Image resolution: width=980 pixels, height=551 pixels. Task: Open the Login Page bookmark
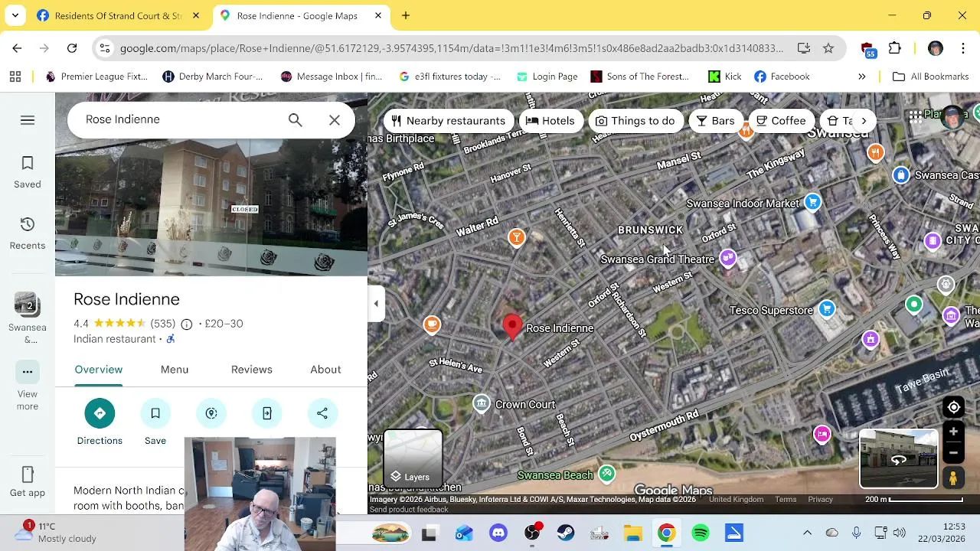pyautogui.click(x=547, y=77)
